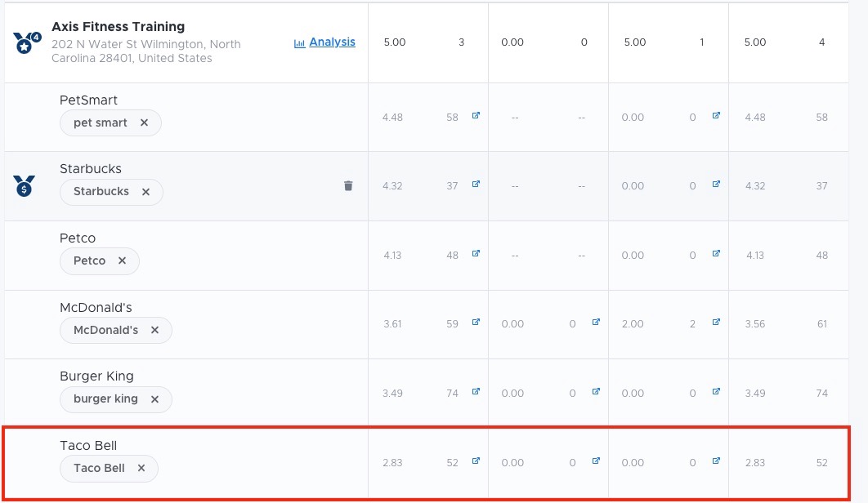Click McDonald's 3.56 overall rating
The width and height of the screenshot is (868, 503).
tap(755, 324)
